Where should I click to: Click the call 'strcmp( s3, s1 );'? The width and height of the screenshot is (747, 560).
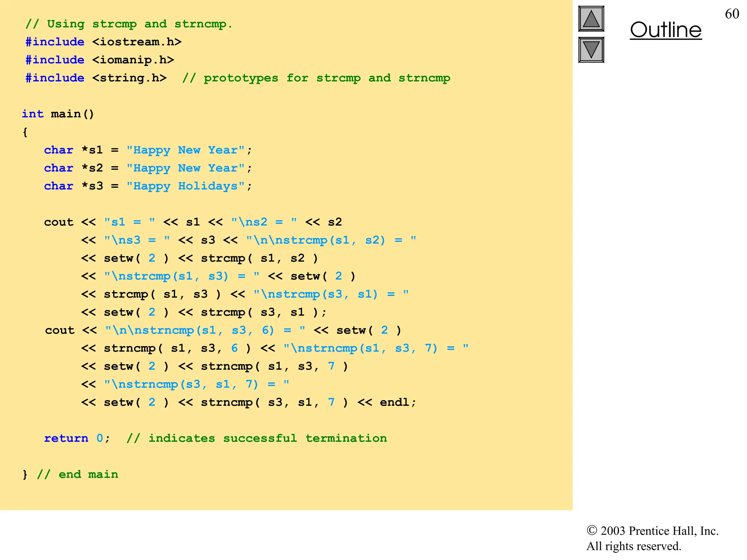click(264, 312)
